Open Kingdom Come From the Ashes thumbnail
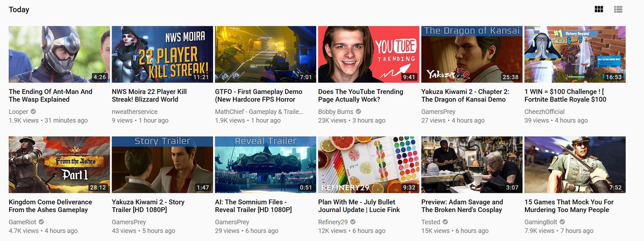644x241 pixels. coord(59,165)
